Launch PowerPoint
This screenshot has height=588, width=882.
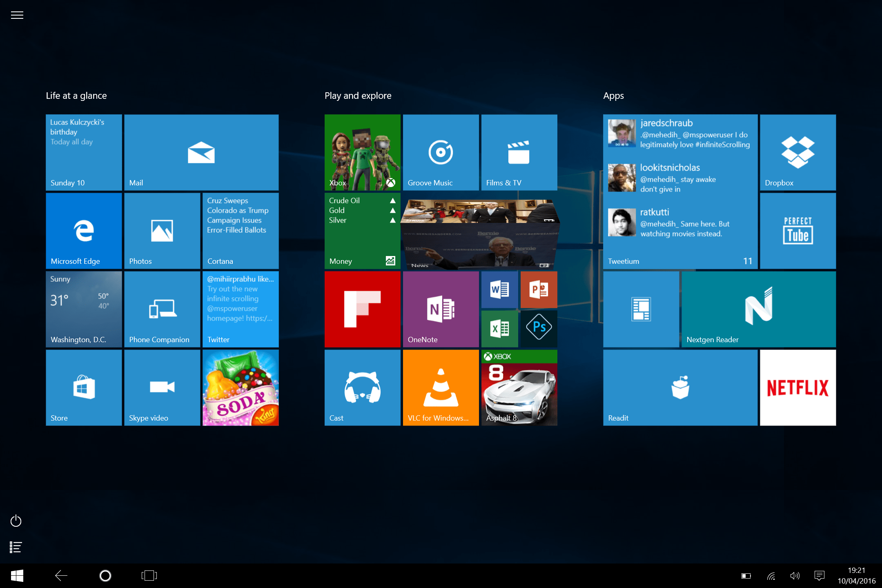point(539,290)
